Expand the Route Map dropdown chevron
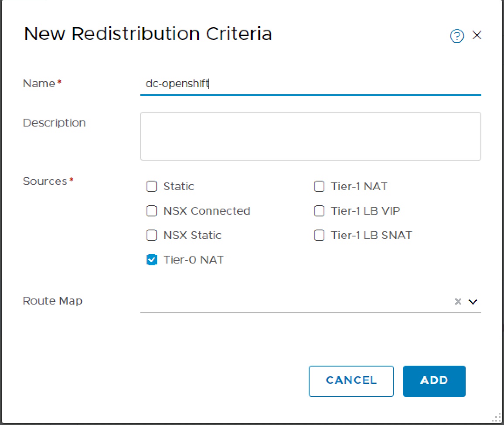 pyautogui.click(x=473, y=302)
